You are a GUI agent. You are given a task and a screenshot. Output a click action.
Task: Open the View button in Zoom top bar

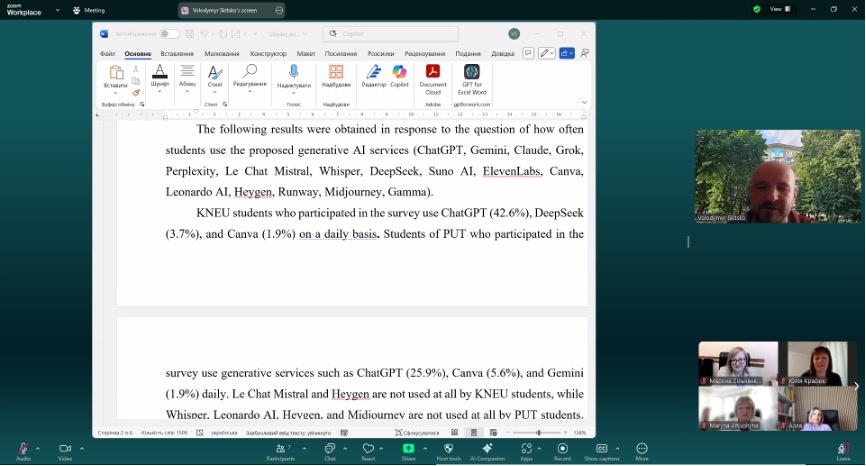[780, 9]
